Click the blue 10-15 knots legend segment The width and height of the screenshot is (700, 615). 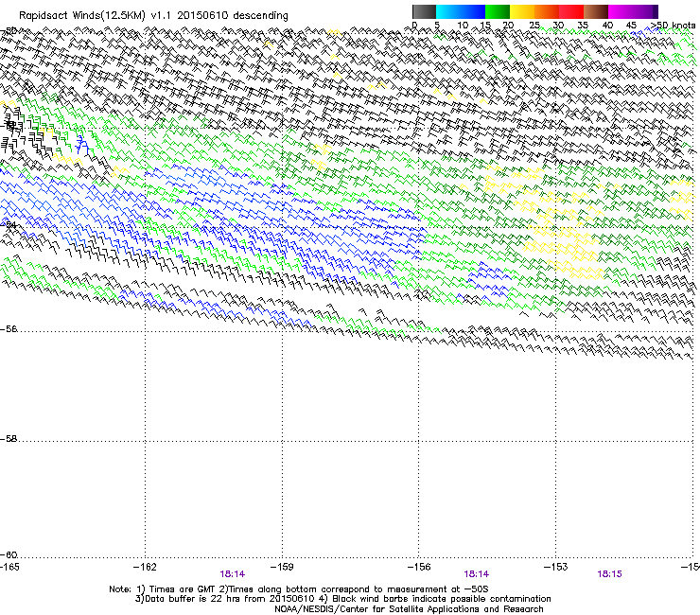pyautogui.click(x=473, y=11)
